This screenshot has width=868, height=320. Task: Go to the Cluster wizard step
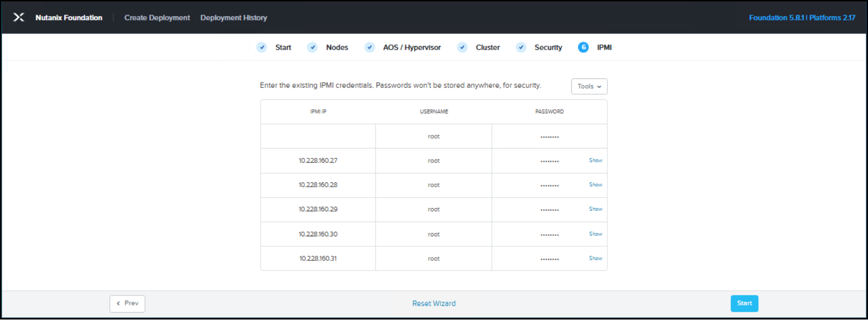coord(488,47)
